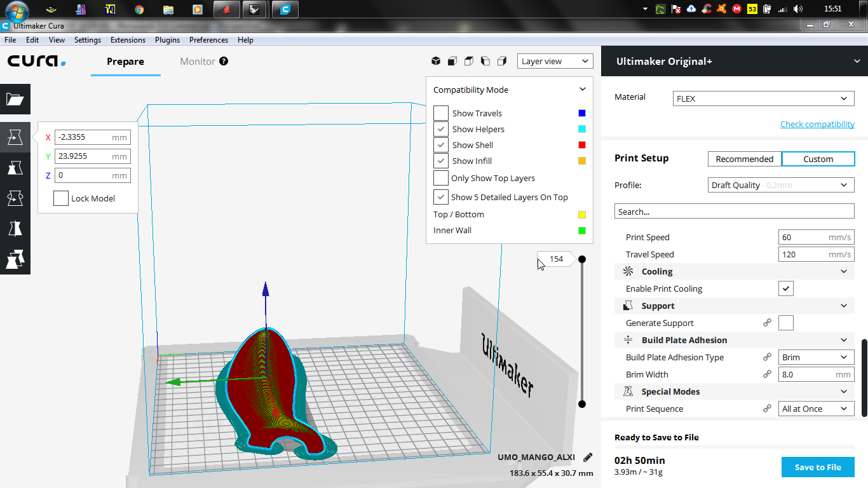Select the Move tool in left toolbar
Viewport: 868px width, 488px height.
15,137
